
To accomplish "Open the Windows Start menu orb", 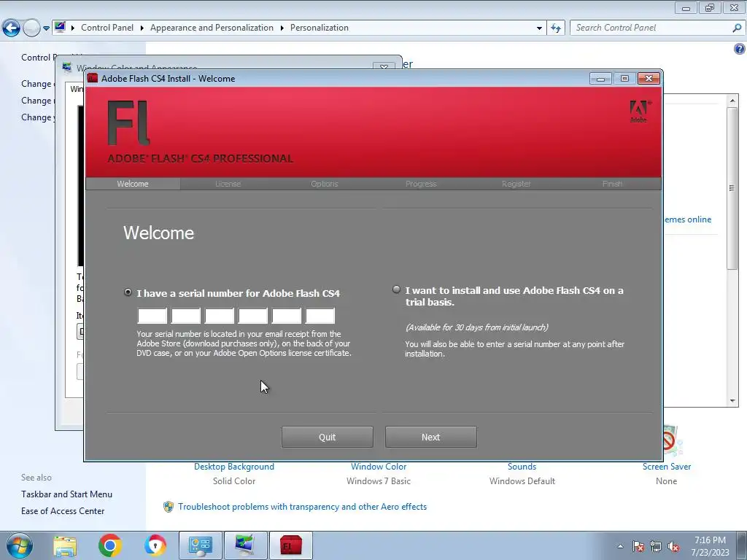I will (x=20, y=545).
